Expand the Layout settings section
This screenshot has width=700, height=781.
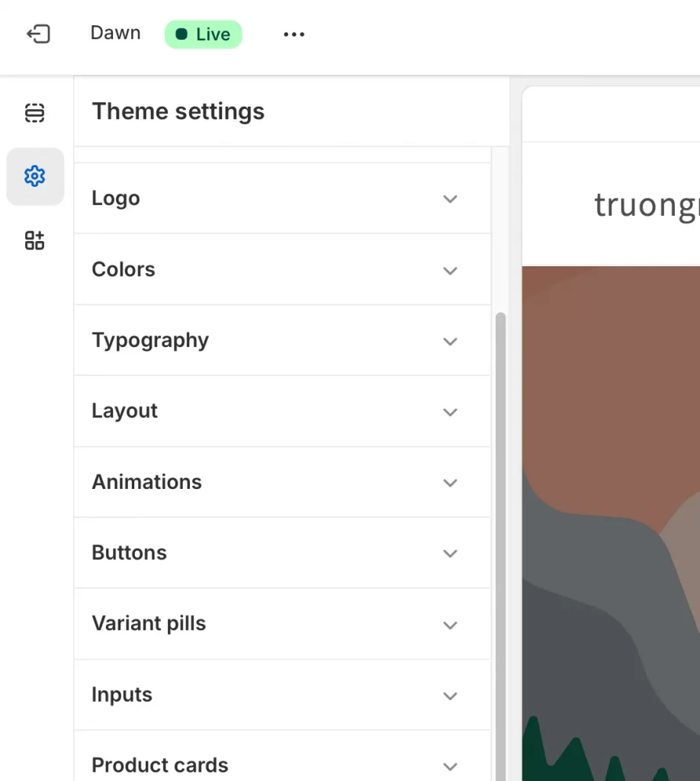[282, 411]
